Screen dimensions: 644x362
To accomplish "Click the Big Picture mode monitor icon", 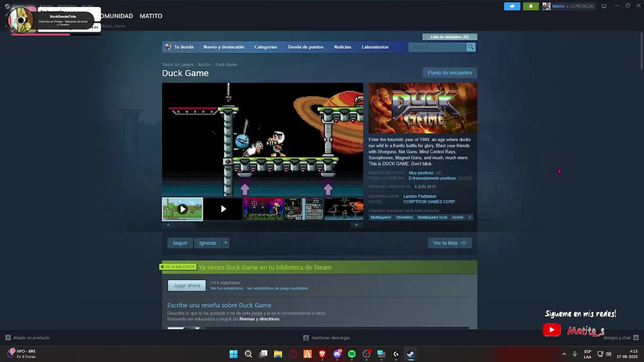I will coord(604,6).
